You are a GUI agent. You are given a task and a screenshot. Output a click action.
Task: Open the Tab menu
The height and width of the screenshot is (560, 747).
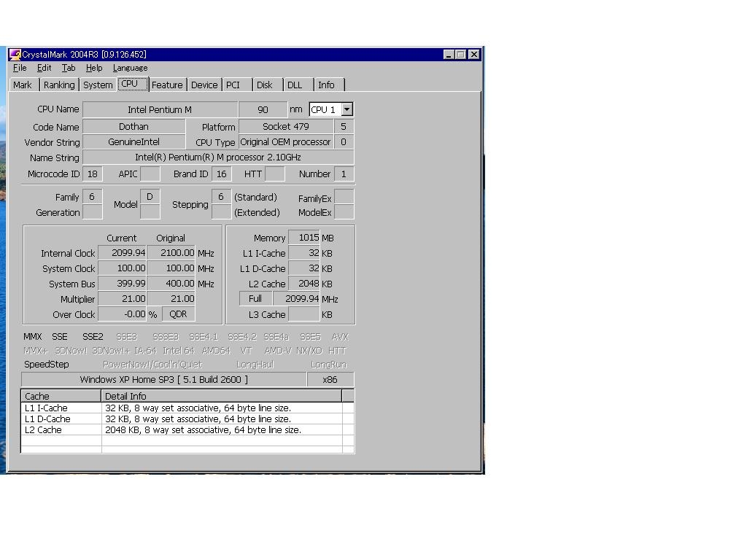(69, 68)
